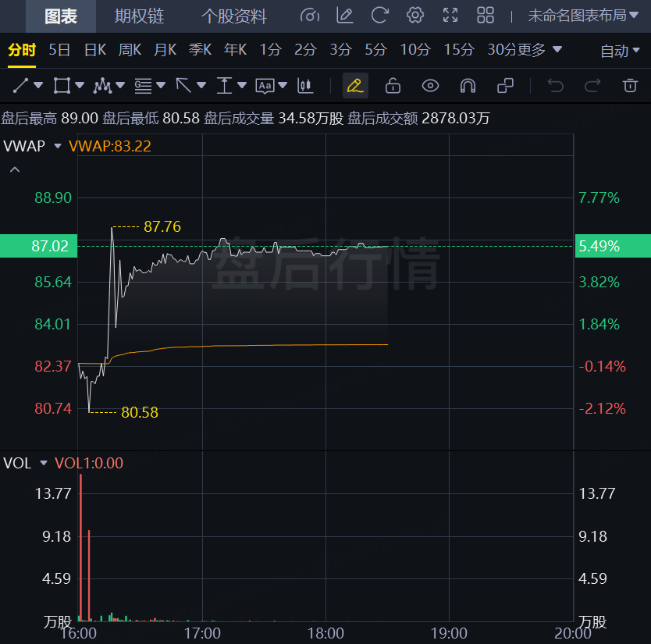The width and height of the screenshot is (651, 644).
Task: Click the undo arrow icon
Action: (x=555, y=85)
